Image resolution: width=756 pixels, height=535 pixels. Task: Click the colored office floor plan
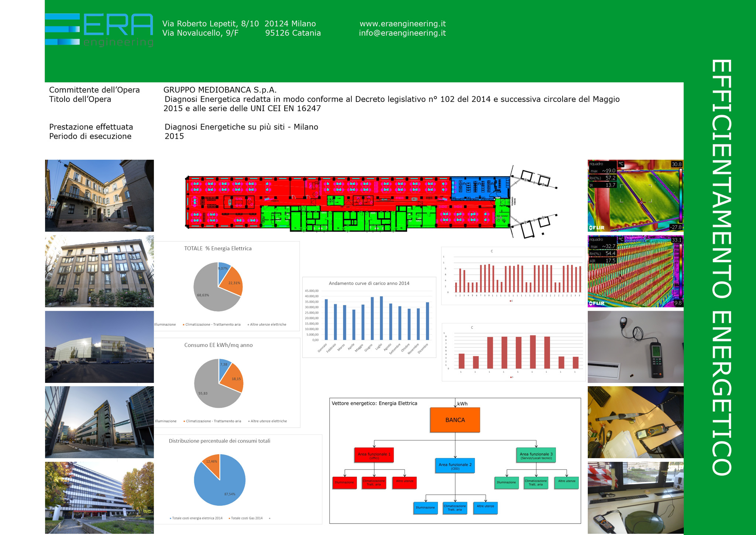point(347,203)
